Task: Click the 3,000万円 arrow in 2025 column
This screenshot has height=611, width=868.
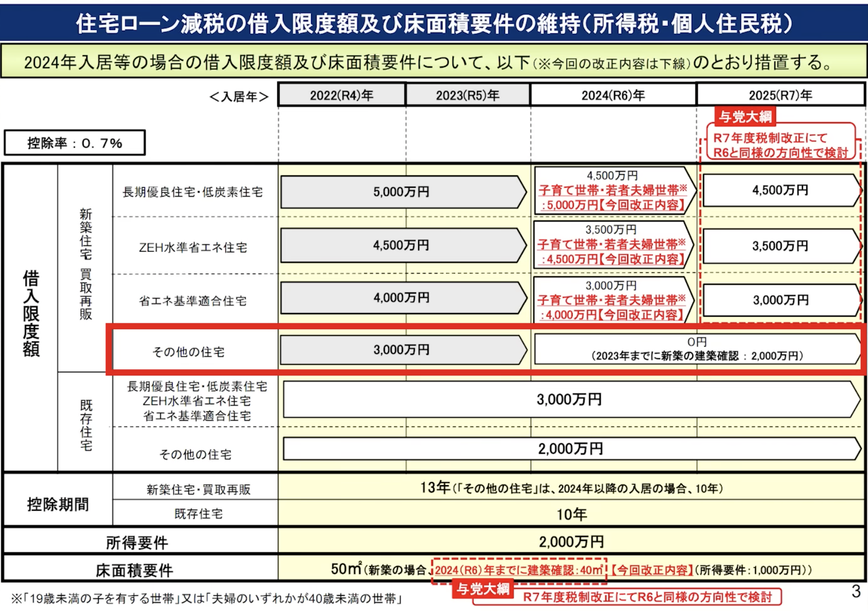Action: pos(781,300)
